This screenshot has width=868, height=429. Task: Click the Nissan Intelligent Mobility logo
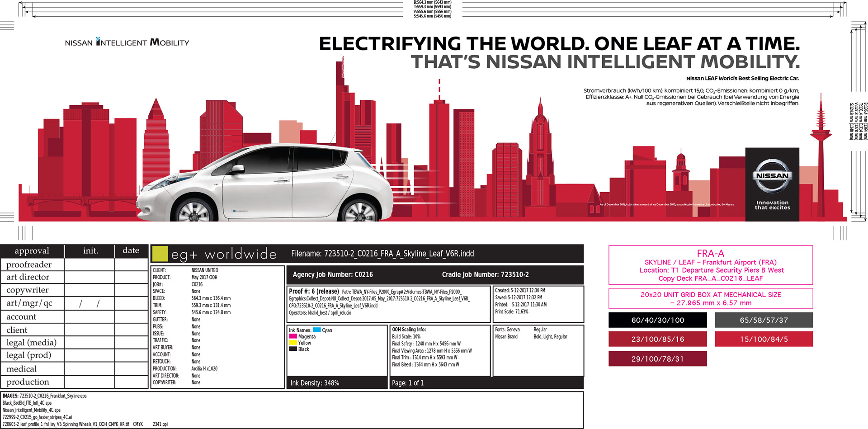127,42
